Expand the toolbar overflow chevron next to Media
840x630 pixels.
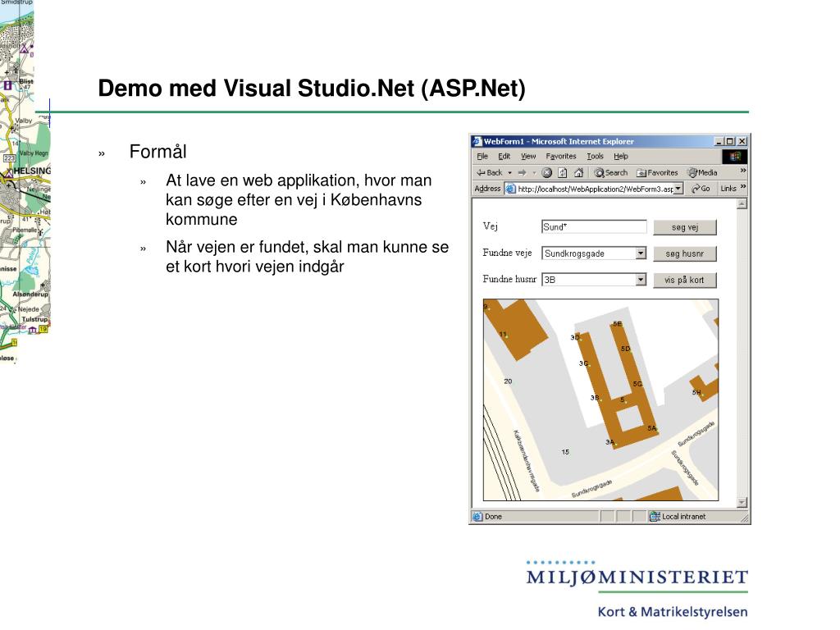click(743, 171)
